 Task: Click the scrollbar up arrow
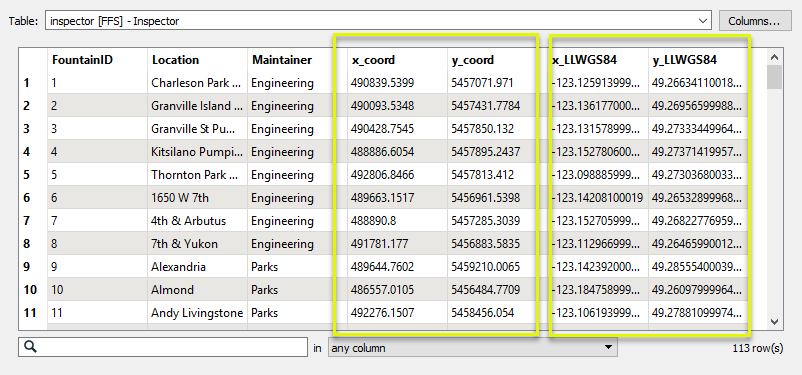[773, 57]
